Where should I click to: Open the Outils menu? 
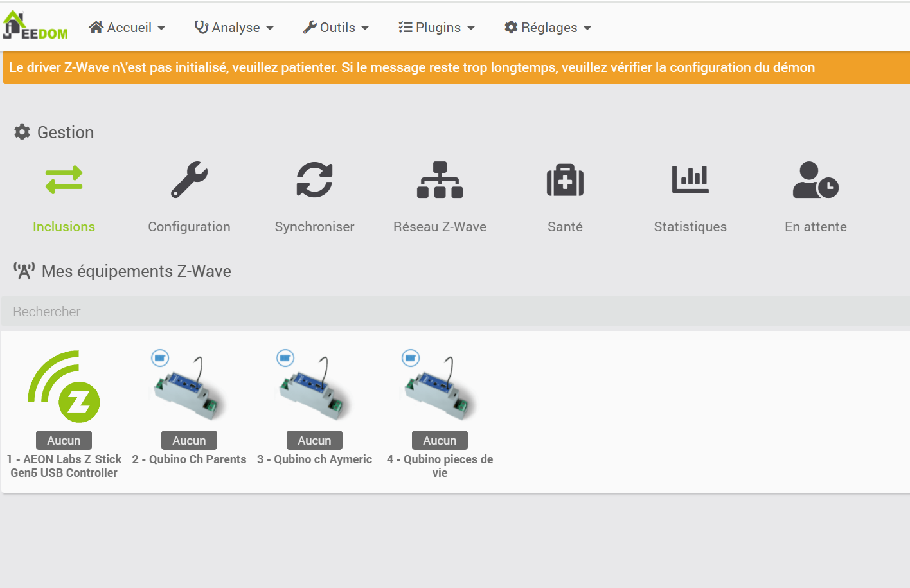337,27
